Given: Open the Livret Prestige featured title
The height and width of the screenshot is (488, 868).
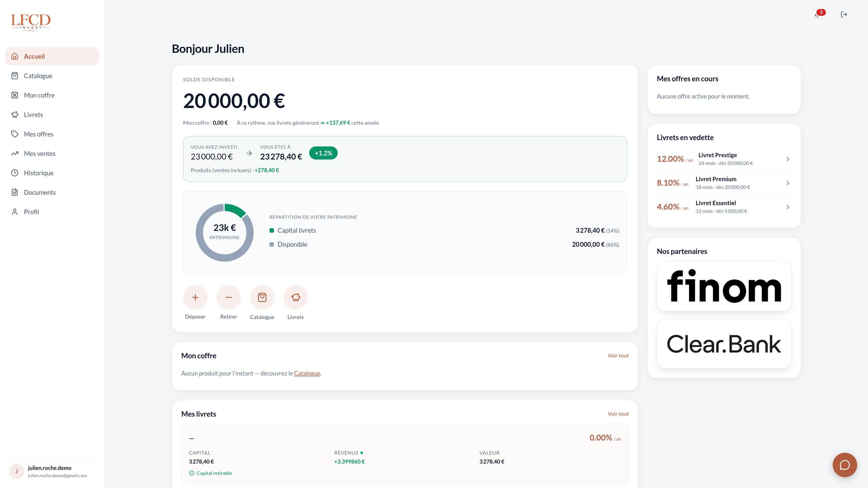Looking at the screenshot, I should click(717, 155).
